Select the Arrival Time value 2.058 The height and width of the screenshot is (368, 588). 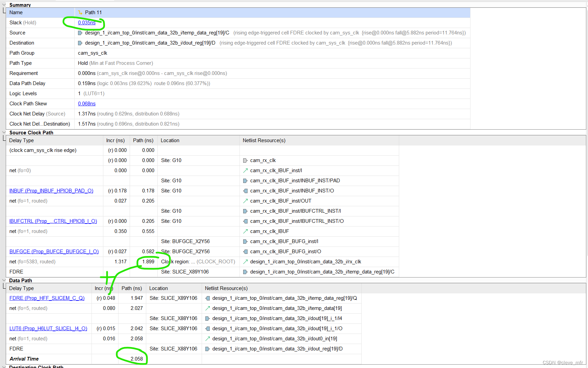[137, 359]
